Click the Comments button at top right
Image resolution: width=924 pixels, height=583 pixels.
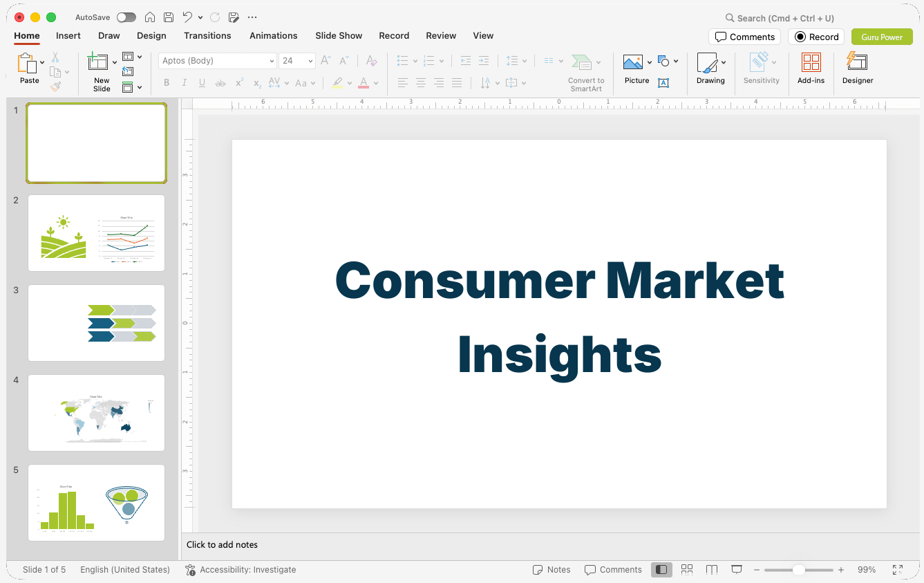[x=745, y=37]
